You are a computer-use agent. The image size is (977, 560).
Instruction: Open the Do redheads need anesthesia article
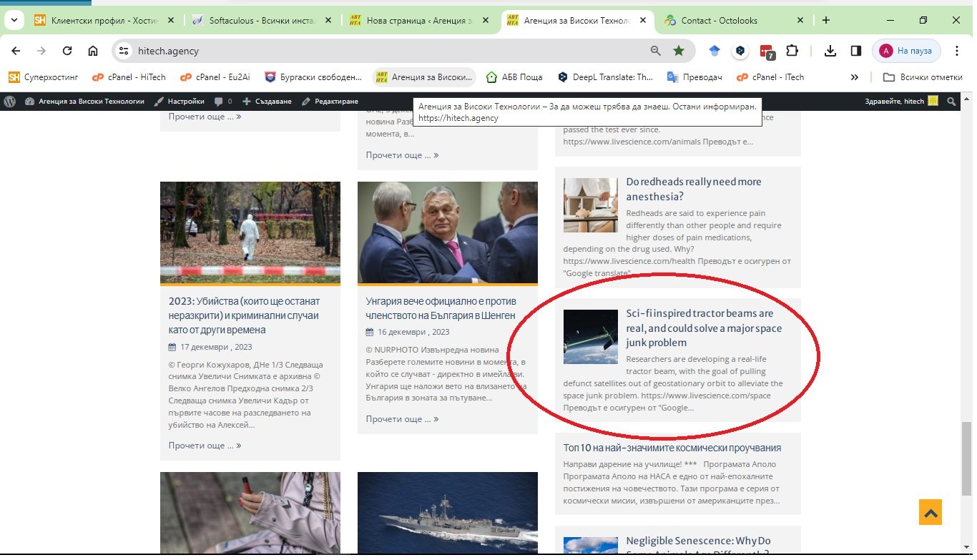(693, 189)
